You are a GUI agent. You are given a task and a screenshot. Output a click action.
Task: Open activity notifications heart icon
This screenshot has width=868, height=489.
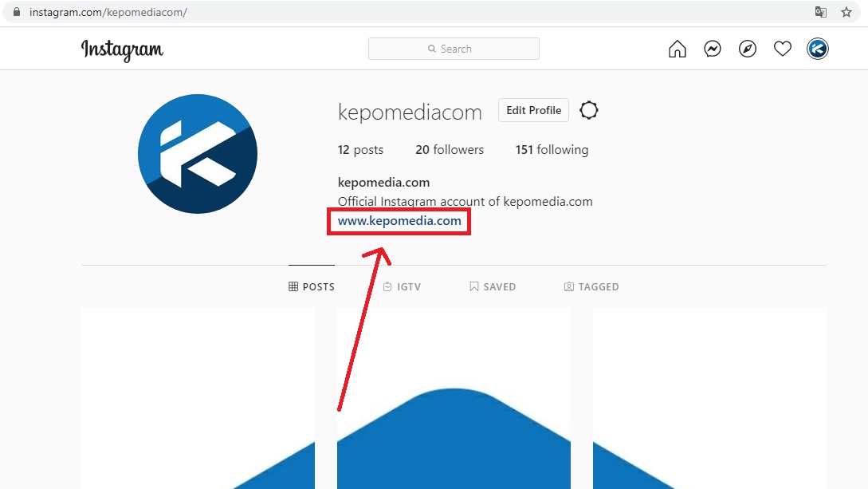pyautogui.click(x=782, y=49)
